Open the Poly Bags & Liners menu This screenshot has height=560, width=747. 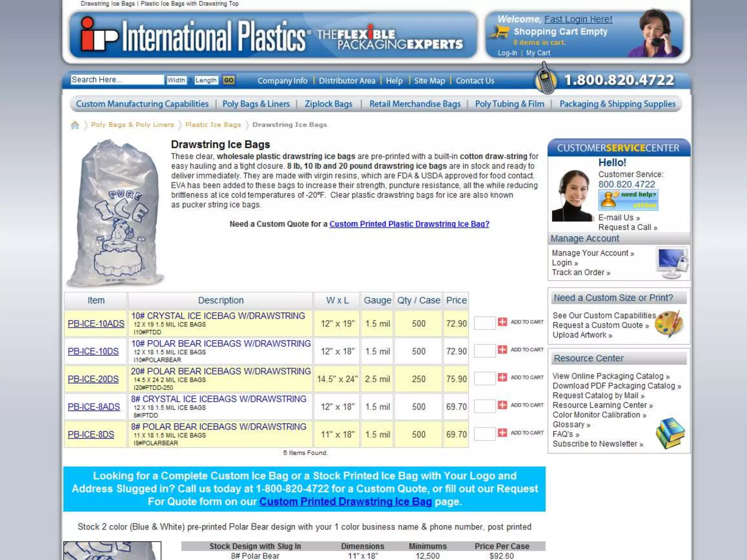256,104
